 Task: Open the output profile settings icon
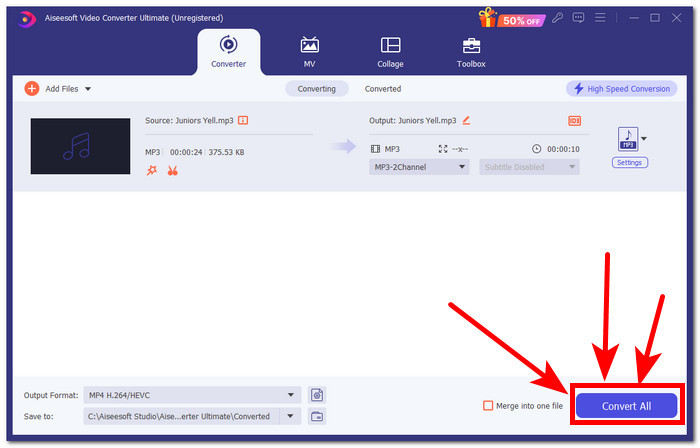(x=317, y=395)
